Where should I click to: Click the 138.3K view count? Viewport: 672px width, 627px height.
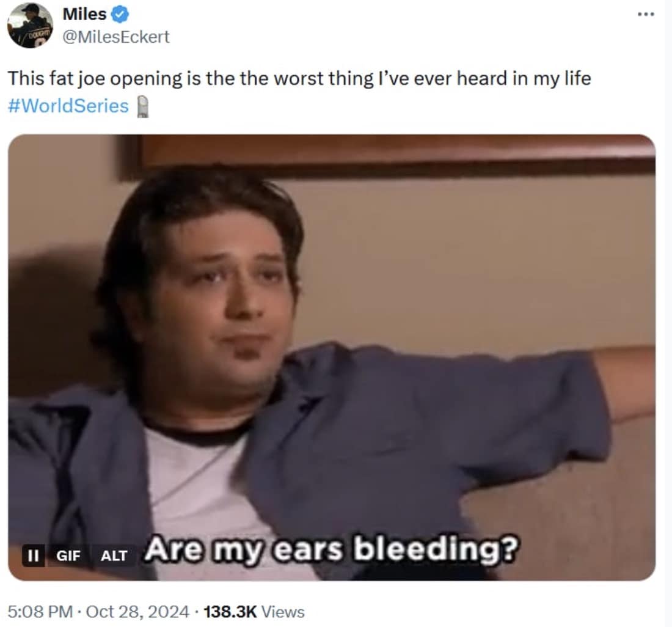pos(230,612)
